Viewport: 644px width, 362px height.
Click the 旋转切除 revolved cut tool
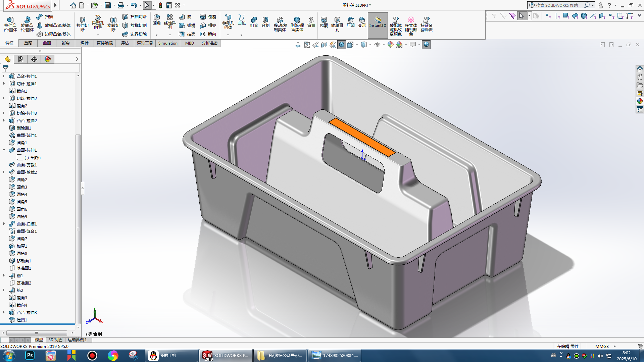[x=113, y=24]
